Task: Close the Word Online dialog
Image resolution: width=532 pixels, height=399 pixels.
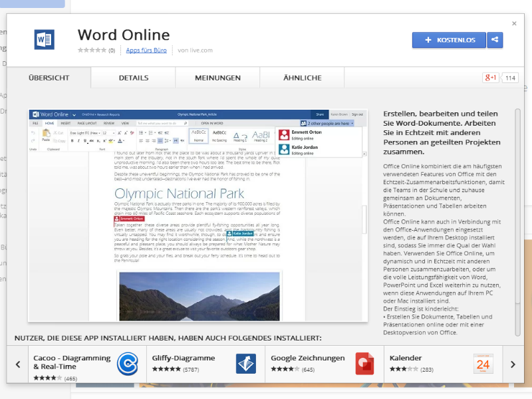Action: coord(514,23)
